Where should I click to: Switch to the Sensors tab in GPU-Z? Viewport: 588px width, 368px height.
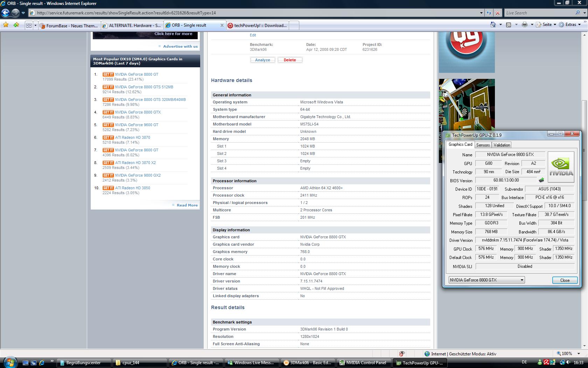coord(483,145)
